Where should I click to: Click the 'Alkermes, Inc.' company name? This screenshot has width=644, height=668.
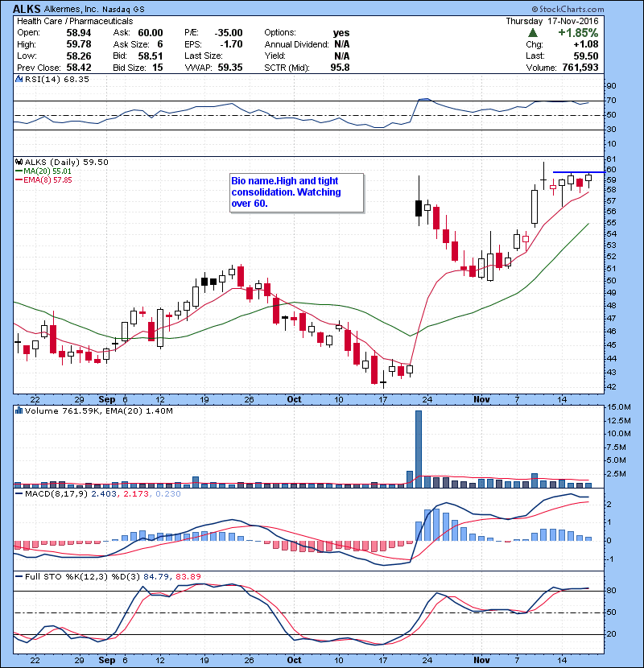pyautogui.click(x=71, y=9)
